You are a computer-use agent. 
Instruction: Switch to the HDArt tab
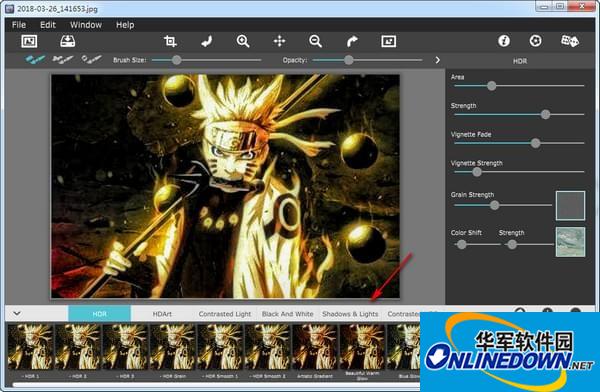click(162, 314)
